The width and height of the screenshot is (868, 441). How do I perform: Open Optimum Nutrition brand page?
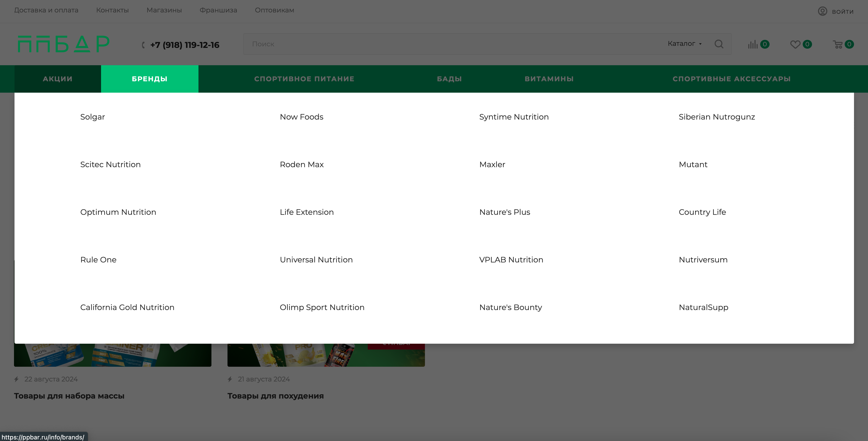point(118,212)
